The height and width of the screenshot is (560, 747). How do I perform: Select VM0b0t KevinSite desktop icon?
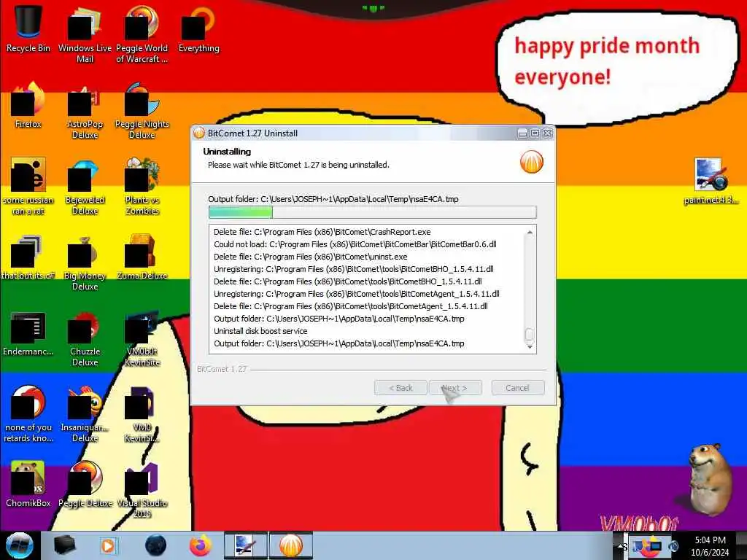click(x=142, y=338)
